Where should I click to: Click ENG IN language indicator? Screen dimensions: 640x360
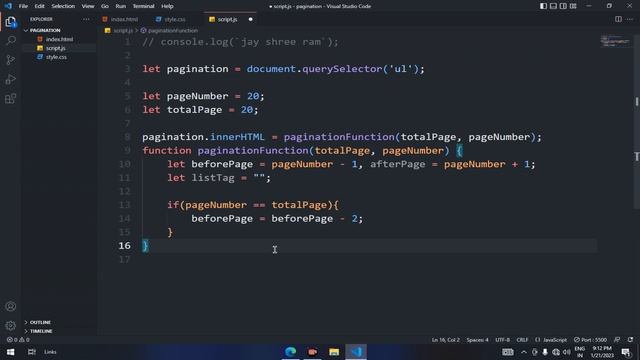pos(580,352)
